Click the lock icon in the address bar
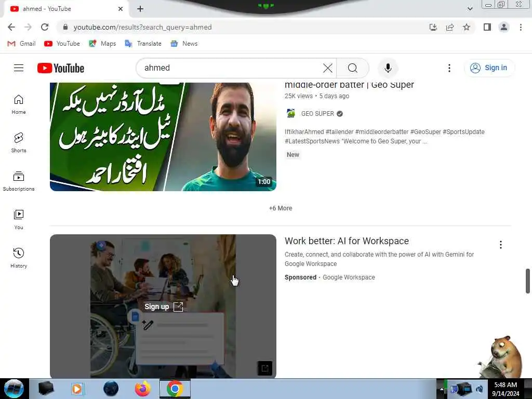 [65, 27]
